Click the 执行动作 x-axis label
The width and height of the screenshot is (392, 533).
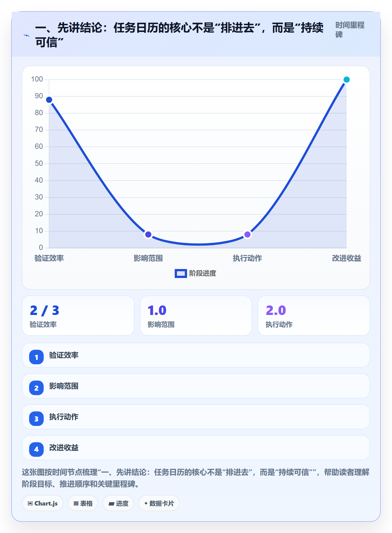click(x=248, y=258)
